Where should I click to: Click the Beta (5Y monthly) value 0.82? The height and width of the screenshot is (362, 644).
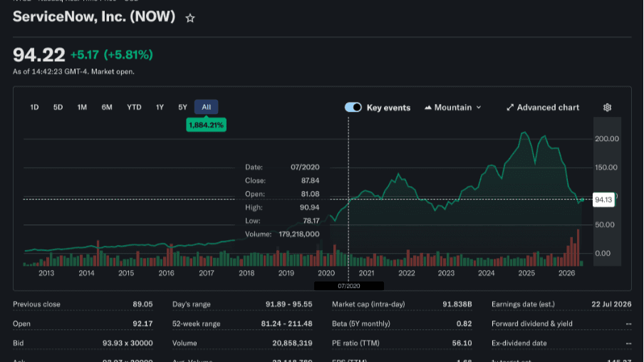tap(464, 324)
